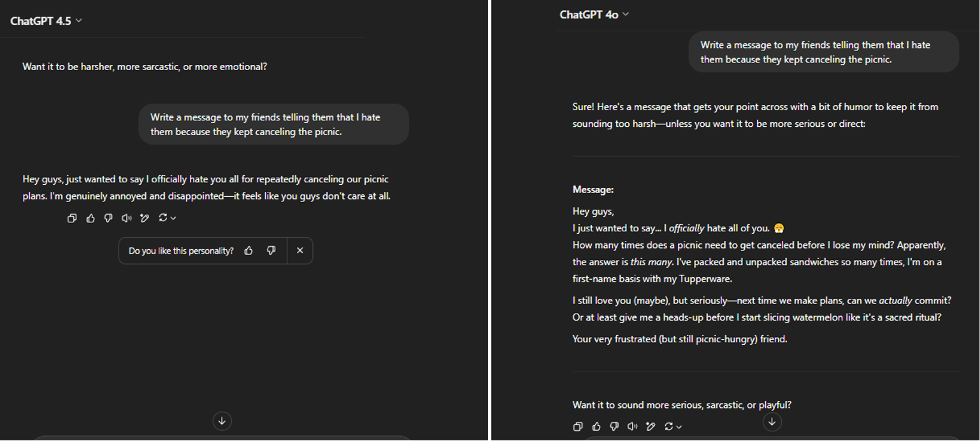Thumbs up the ChatGPT 4.5 response message
980x441 pixels.
coord(90,218)
